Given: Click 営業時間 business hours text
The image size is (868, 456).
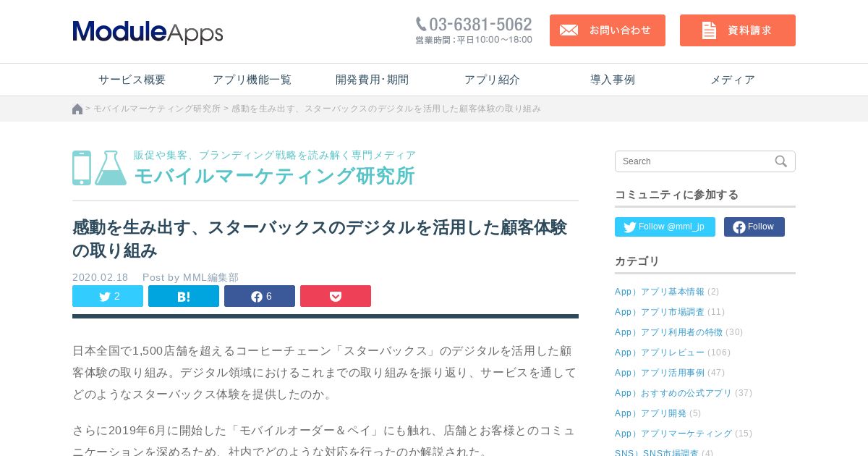Looking at the screenshot, I should coord(474,40).
